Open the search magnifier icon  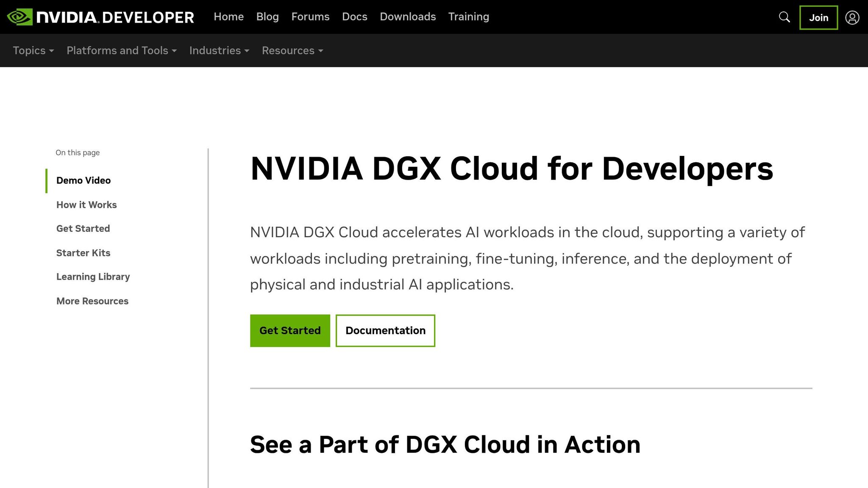pyautogui.click(x=784, y=17)
